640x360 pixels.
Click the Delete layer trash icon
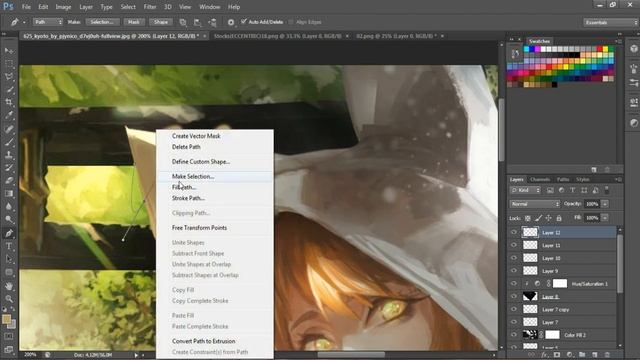(x=607, y=355)
